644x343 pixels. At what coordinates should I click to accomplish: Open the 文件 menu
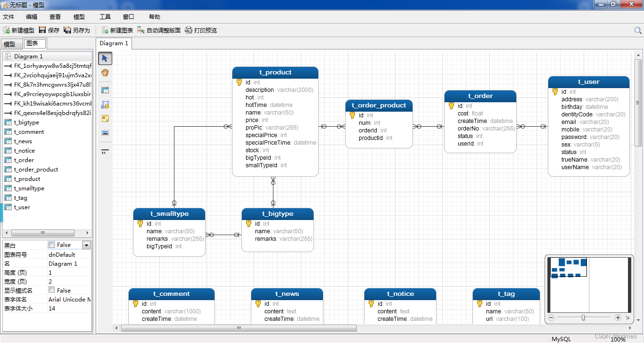tap(8, 17)
